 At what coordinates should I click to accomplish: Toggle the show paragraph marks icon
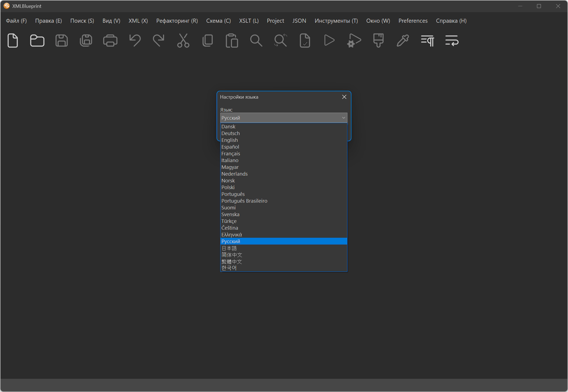click(427, 41)
